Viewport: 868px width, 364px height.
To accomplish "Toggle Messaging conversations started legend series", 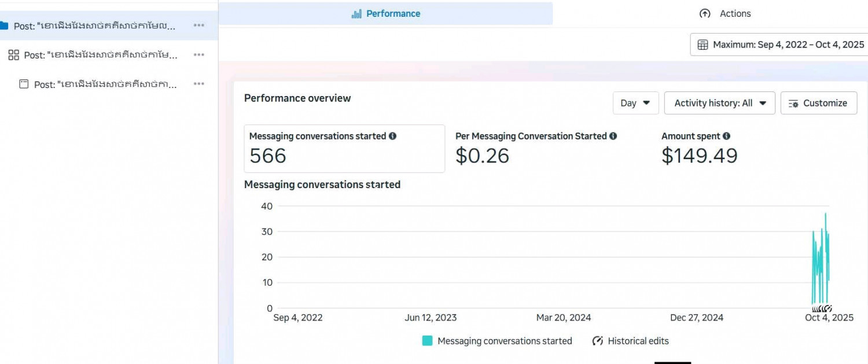I will pos(504,341).
